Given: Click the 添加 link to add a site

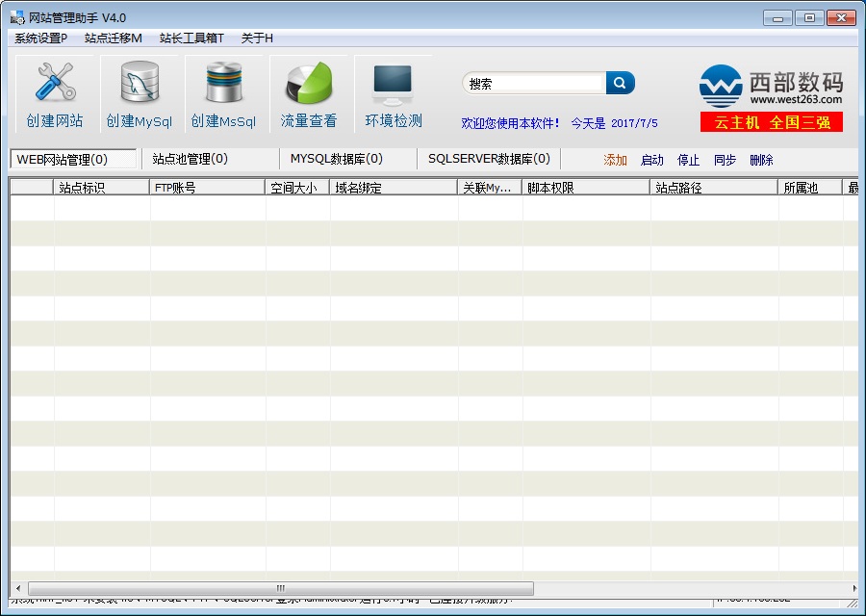Looking at the screenshot, I should (x=615, y=160).
